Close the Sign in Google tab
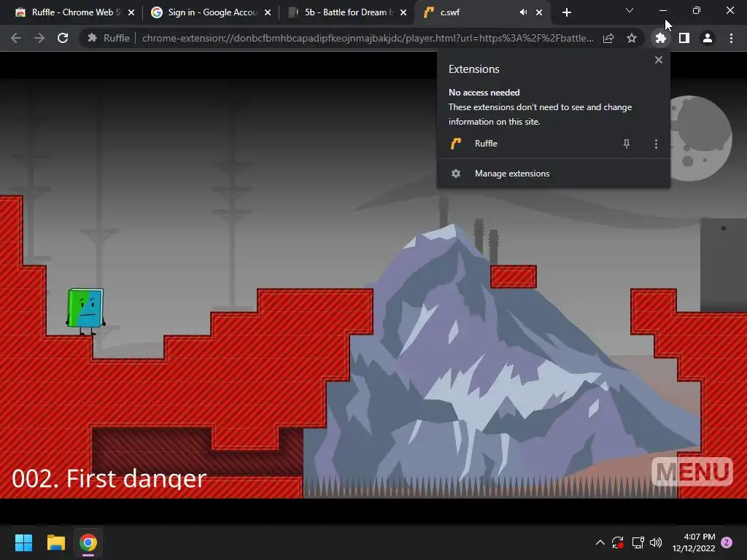 pos(268,13)
